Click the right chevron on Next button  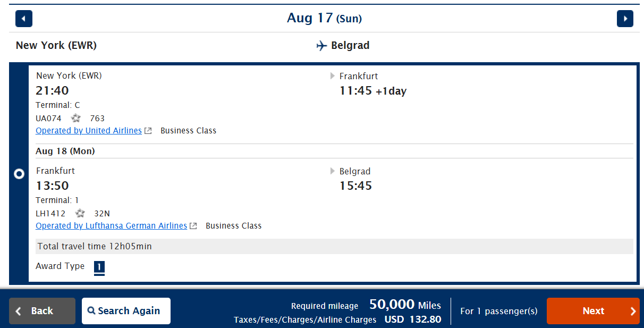(633, 311)
